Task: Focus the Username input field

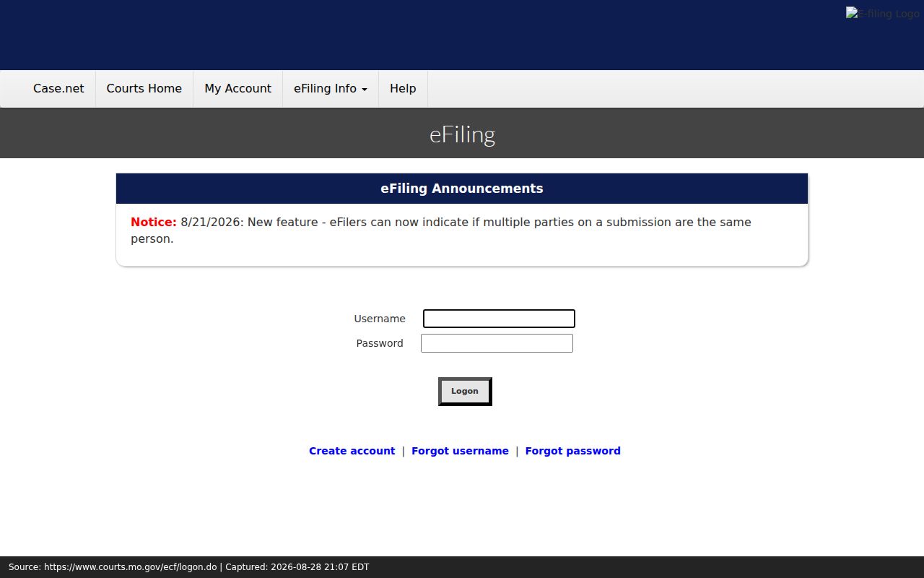Action: click(499, 319)
